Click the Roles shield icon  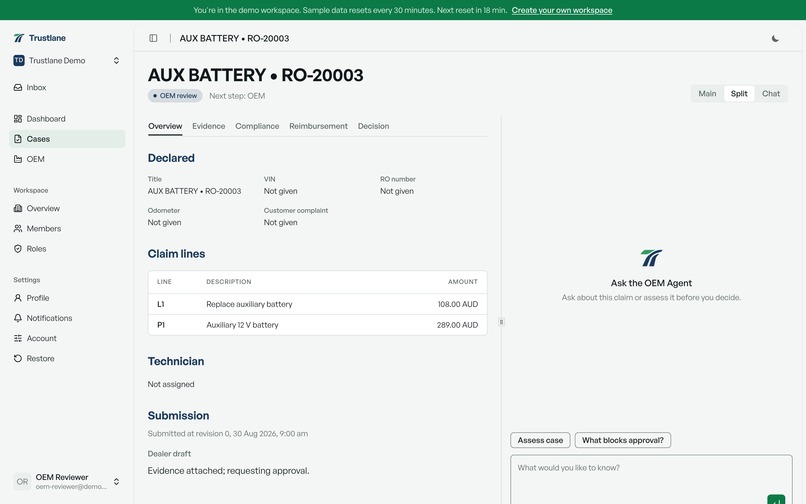click(18, 248)
